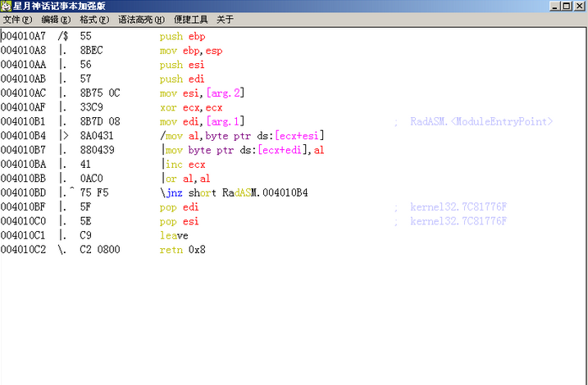Image resolution: width=588 pixels, height=385 pixels.
Task: Click the address 004010C2
Action: click(23, 250)
